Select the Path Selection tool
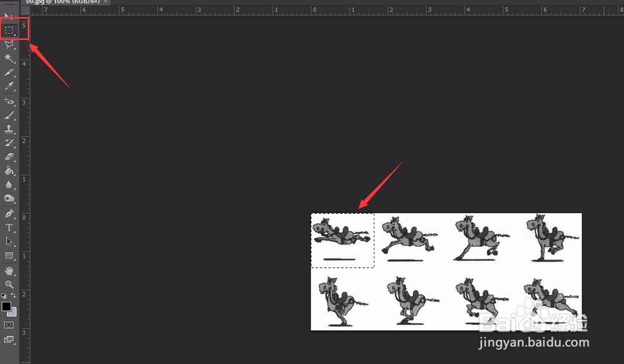Viewport: 624px width, 364px height. pos(9,241)
